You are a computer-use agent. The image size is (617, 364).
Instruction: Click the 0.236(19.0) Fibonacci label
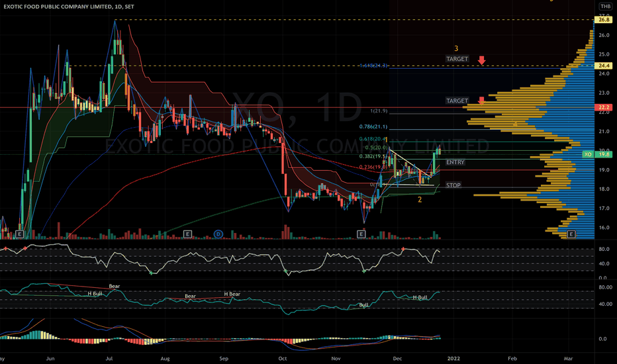373,167
